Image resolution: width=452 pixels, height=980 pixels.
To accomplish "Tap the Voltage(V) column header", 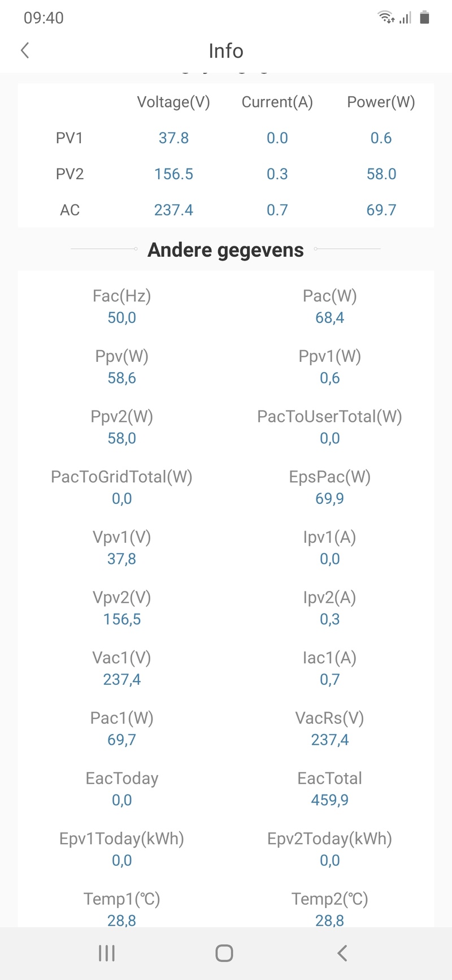I will (173, 102).
